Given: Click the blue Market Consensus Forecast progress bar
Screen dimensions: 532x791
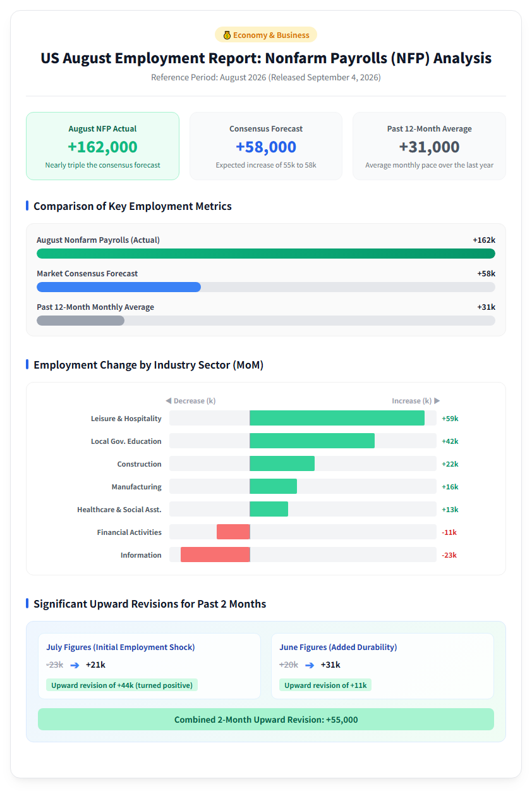Looking at the screenshot, I should click(119, 287).
